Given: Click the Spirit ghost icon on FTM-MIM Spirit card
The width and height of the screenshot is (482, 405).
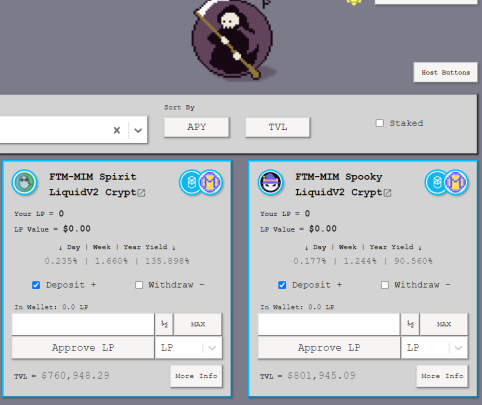Looking at the screenshot, I should (x=24, y=183).
